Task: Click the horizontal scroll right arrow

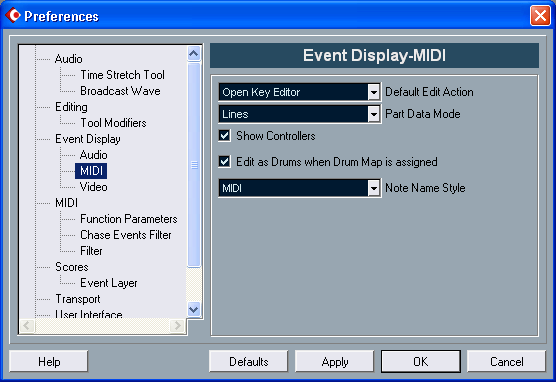Action: click(x=178, y=325)
